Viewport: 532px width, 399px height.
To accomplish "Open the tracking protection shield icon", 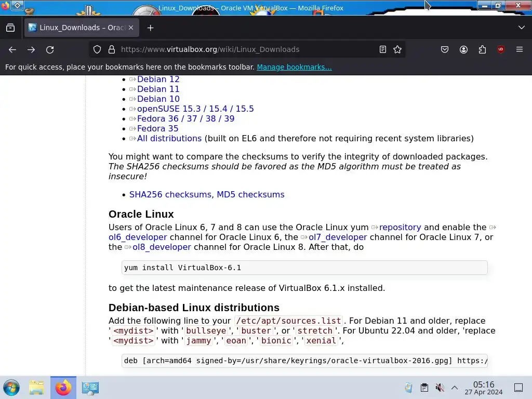I will (x=97, y=49).
